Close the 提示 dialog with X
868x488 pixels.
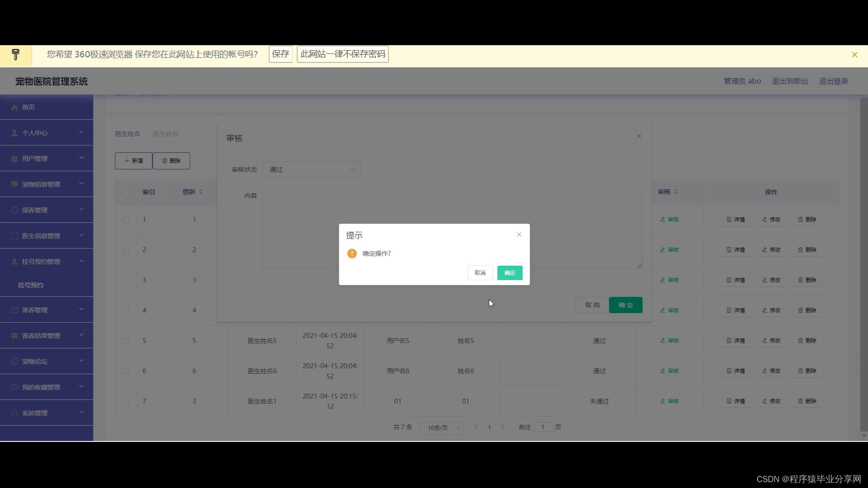coord(519,235)
